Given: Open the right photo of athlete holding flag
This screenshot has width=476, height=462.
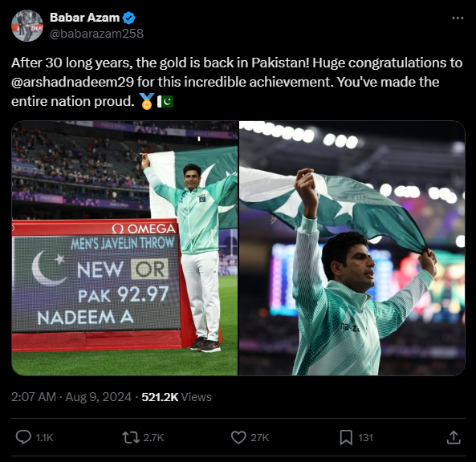Looking at the screenshot, I should coord(352,248).
